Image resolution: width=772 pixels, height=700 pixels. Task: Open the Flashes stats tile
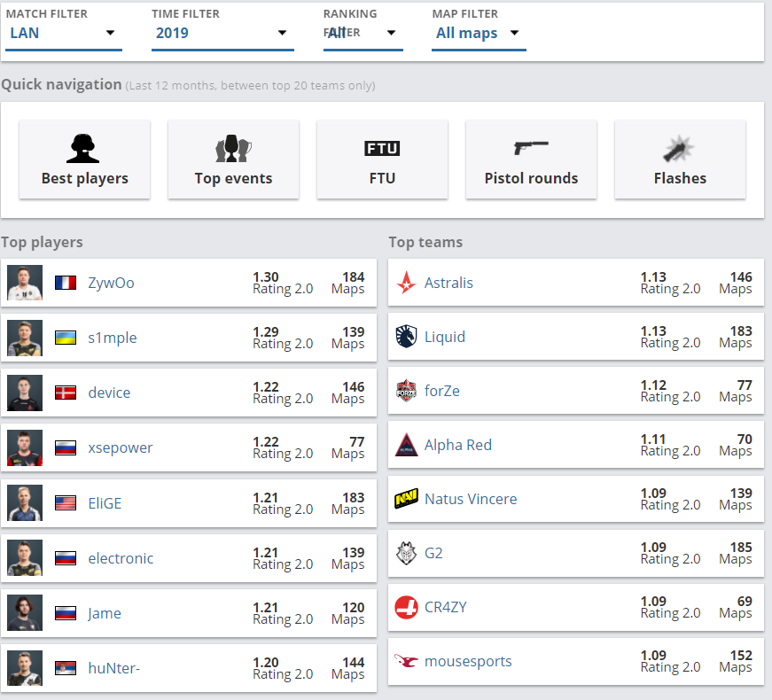(680, 160)
